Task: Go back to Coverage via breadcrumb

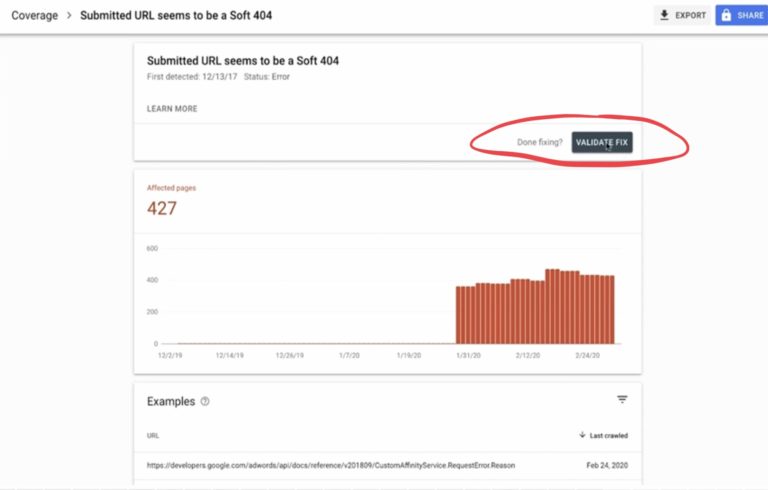Action: (x=34, y=16)
